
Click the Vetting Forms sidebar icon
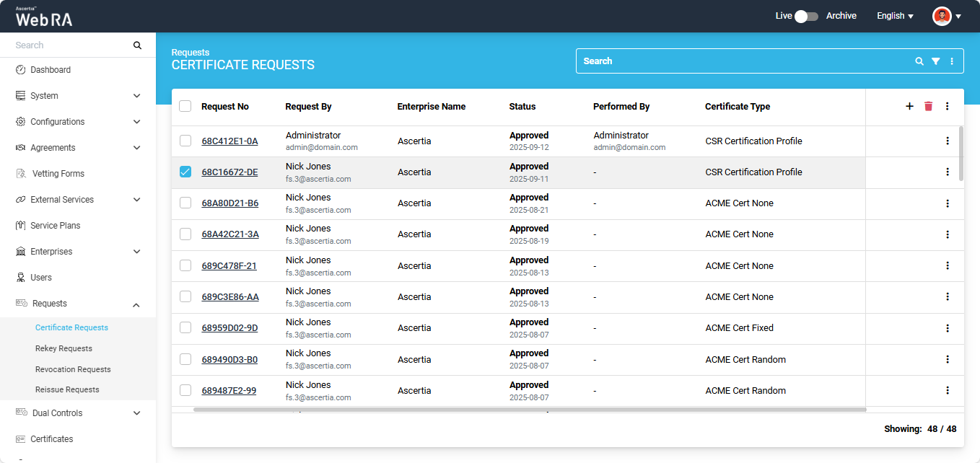coord(21,174)
